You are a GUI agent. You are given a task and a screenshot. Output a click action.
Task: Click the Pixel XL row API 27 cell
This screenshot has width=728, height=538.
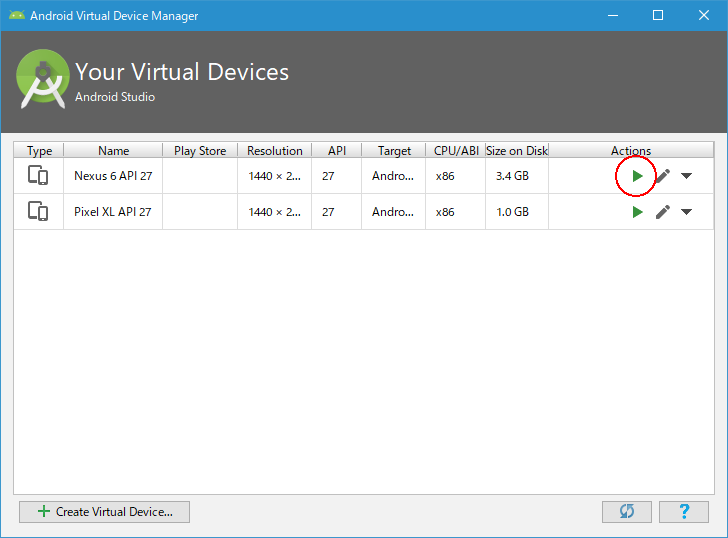337,212
